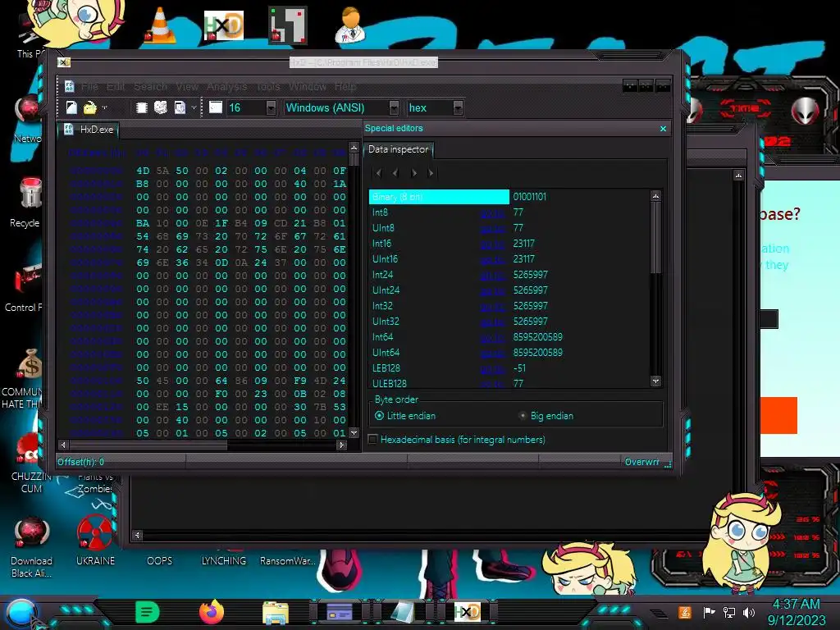840x630 pixels.
Task: Click the Open RAM memory chip icon
Action: click(142, 107)
